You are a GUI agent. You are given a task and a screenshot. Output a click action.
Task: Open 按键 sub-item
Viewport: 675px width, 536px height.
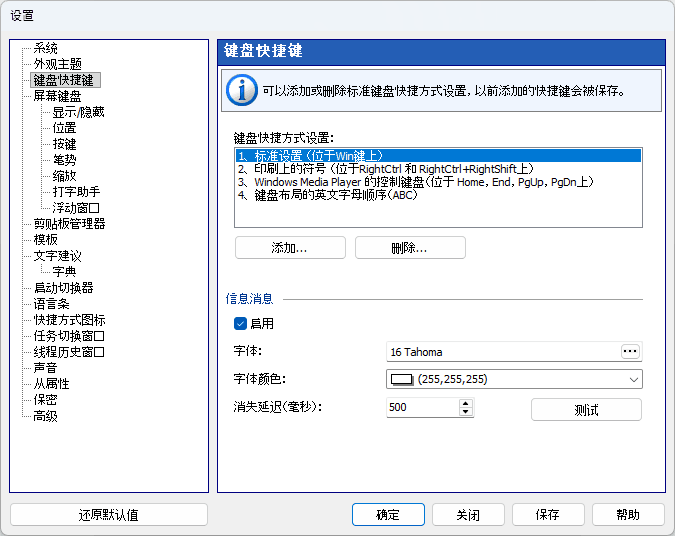(x=65, y=144)
